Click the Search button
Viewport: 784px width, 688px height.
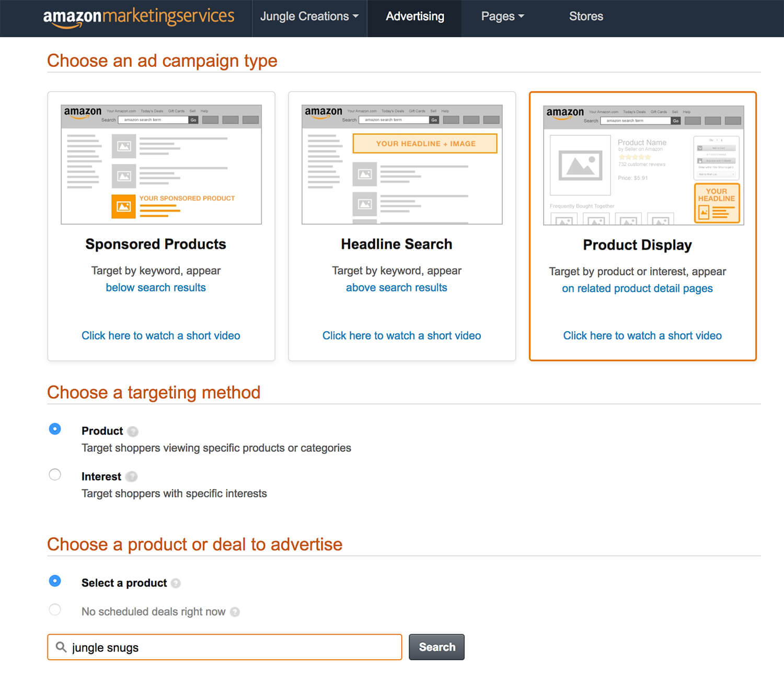[437, 647]
